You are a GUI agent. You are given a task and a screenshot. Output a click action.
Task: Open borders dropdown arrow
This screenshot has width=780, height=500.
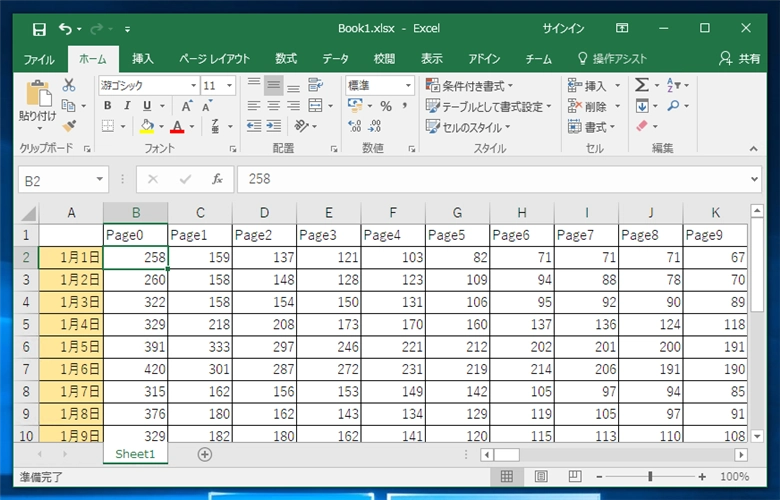123,126
